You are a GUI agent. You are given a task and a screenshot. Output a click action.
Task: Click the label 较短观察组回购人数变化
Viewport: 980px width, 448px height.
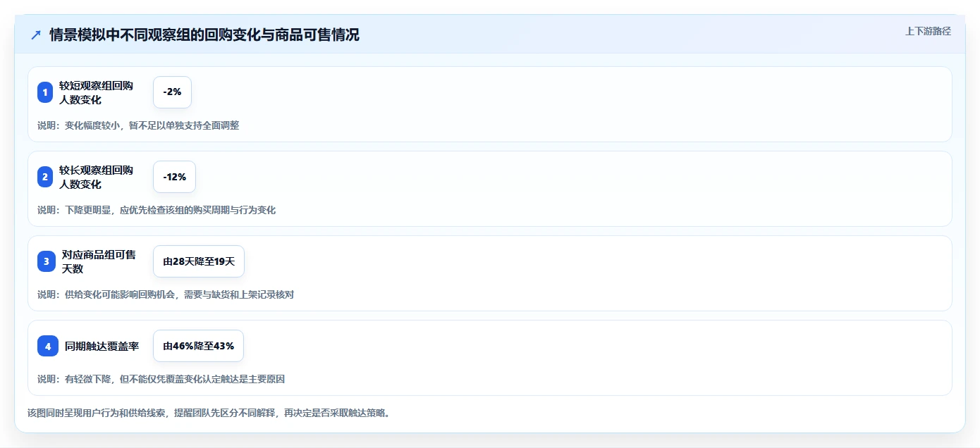tap(96, 92)
